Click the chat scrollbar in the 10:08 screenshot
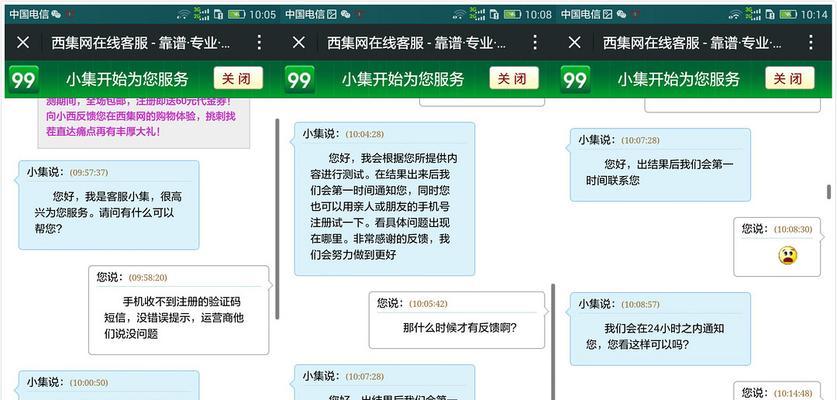 553,342
